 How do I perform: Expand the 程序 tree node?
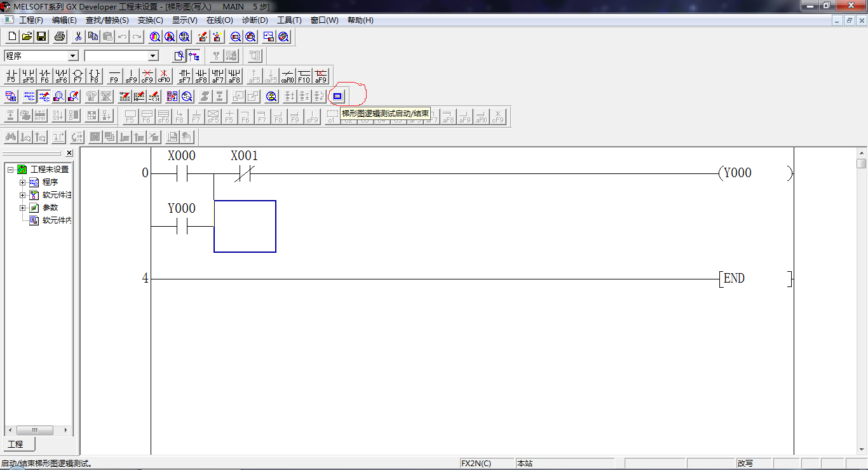pyautogui.click(x=23, y=182)
